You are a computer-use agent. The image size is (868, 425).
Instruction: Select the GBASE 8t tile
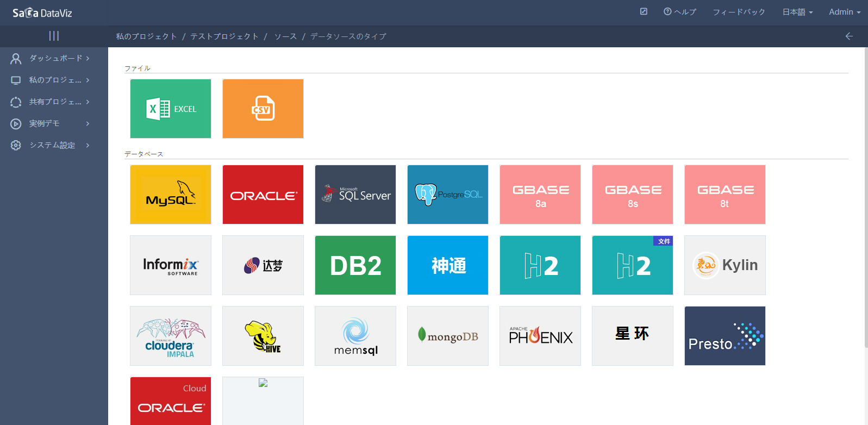pyautogui.click(x=725, y=195)
